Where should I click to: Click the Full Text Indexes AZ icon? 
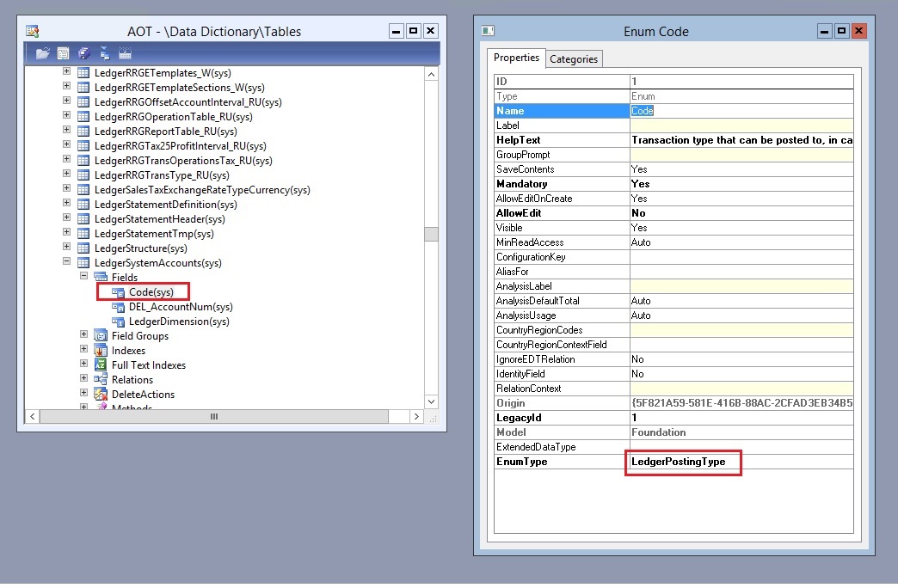point(101,365)
